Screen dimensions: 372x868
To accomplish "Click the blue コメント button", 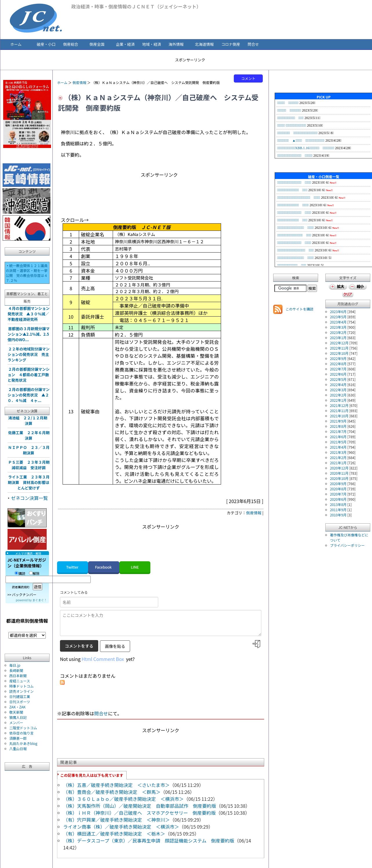I will click(x=248, y=78).
